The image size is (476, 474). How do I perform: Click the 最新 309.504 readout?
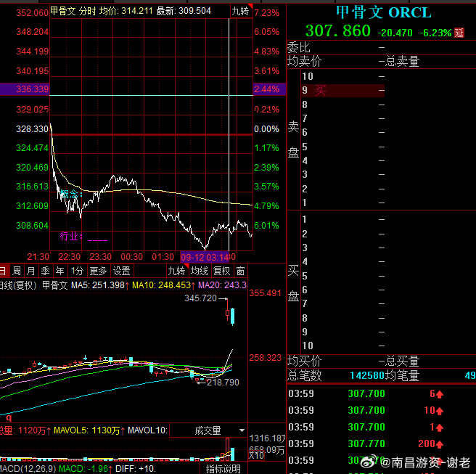184,11
